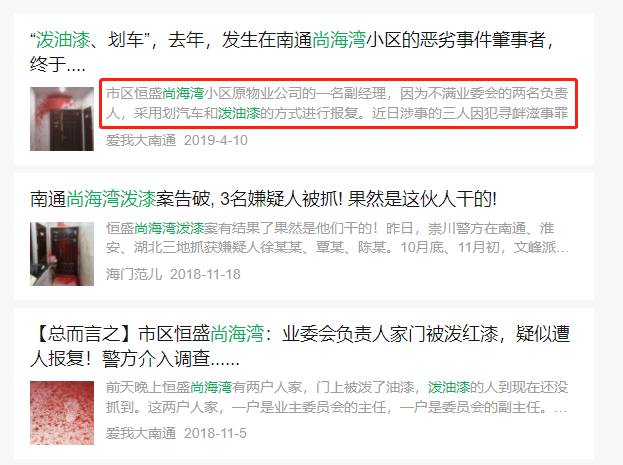
Task: Open the '泼油漆、划车' article title
Action: click(x=292, y=52)
